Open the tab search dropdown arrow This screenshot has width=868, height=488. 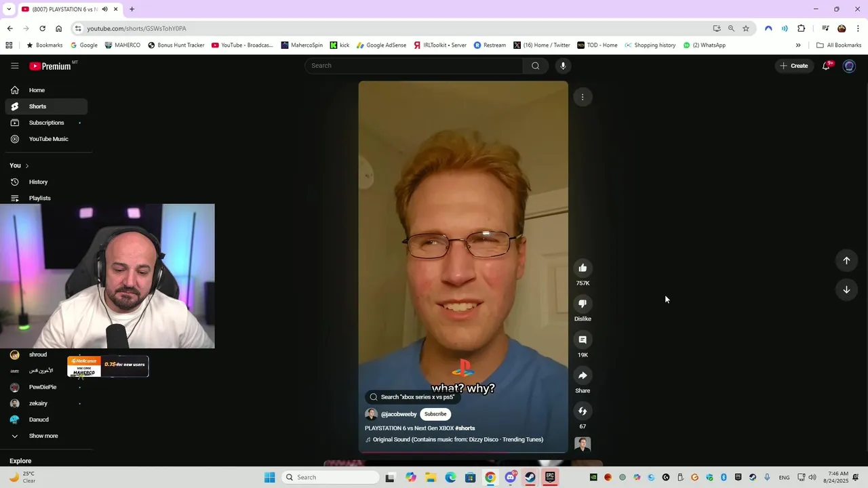point(9,9)
